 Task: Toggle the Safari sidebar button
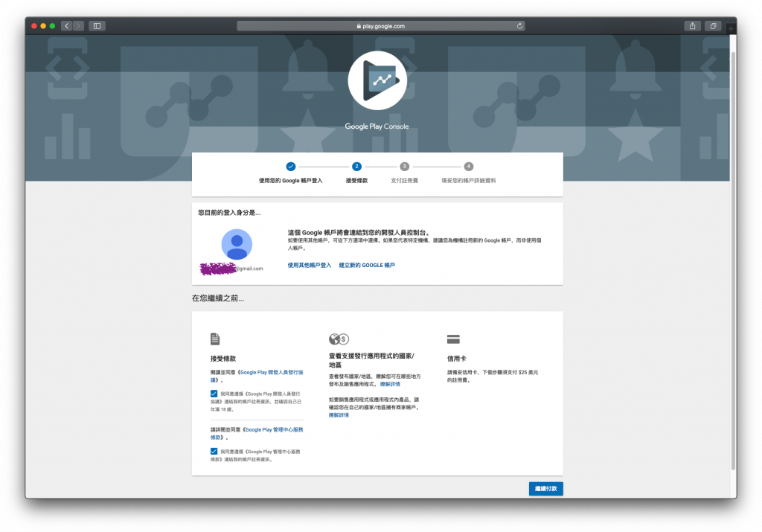(x=97, y=26)
